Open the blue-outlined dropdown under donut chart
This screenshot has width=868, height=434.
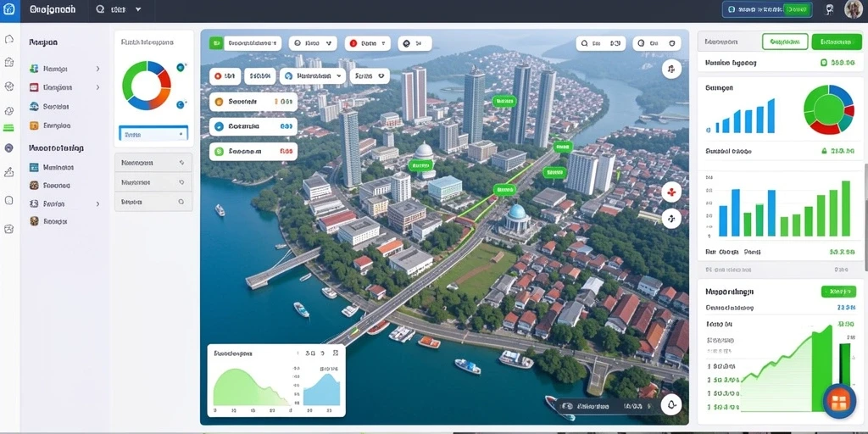pyautogui.click(x=153, y=134)
